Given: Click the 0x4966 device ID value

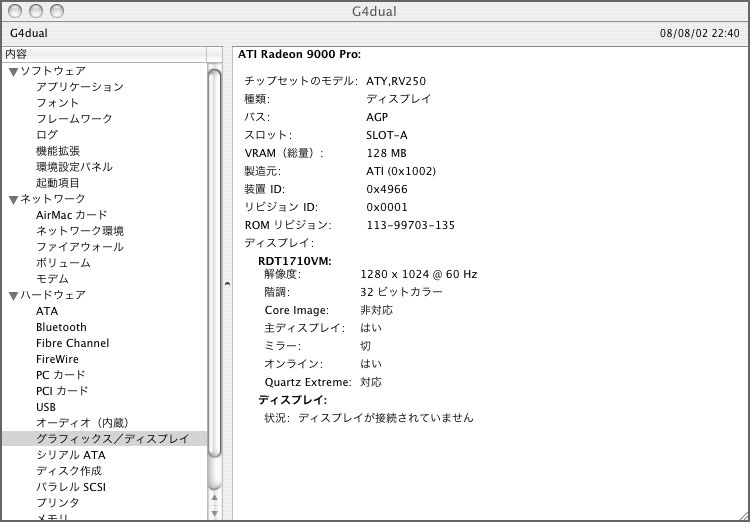Looking at the screenshot, I should coord(387,189).
